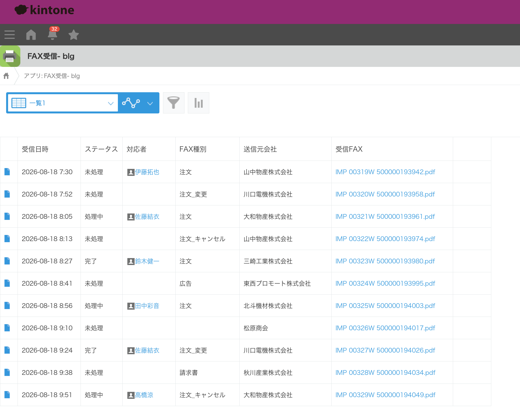
Task: Open the favorites star icon
Action: click(x=74, y=35)
